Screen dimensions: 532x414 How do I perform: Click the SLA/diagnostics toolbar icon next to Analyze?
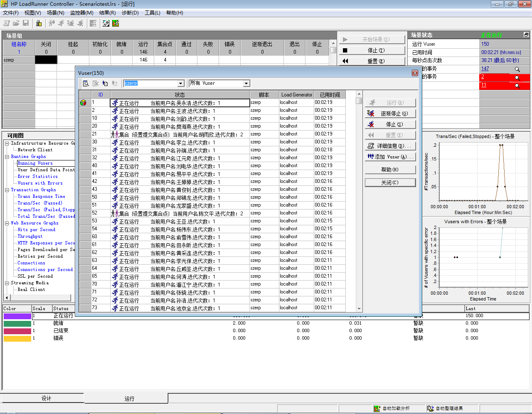click(x=106, y=23)
